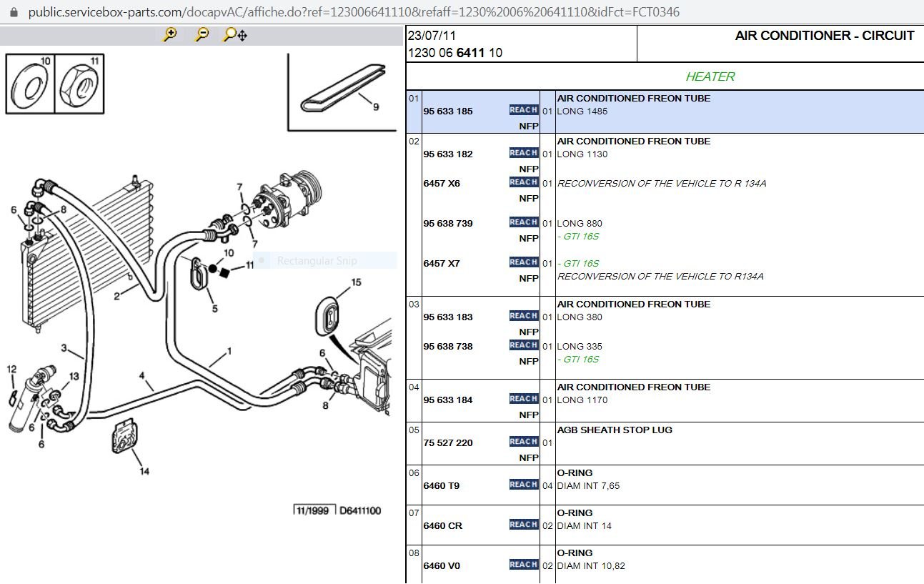The width and height of the screenshot is (924, 584).
Task: Click REACH badge for part 95 633 185
Action: point(524,110)
